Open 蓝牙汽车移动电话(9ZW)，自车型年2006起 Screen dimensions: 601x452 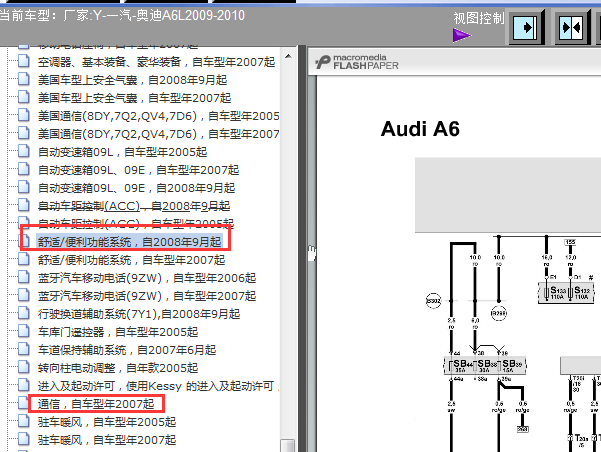point(147,278)
